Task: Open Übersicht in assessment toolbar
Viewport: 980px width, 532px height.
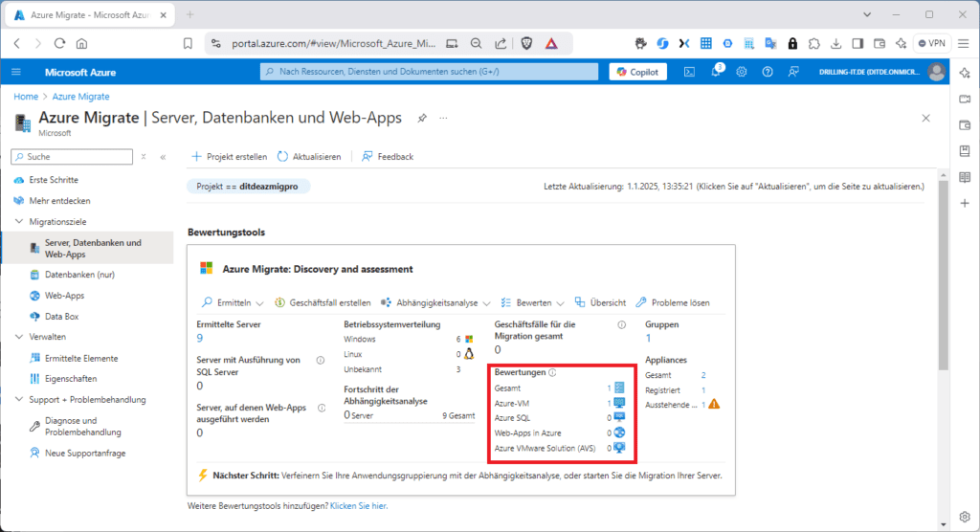Action: pos(600,302)
